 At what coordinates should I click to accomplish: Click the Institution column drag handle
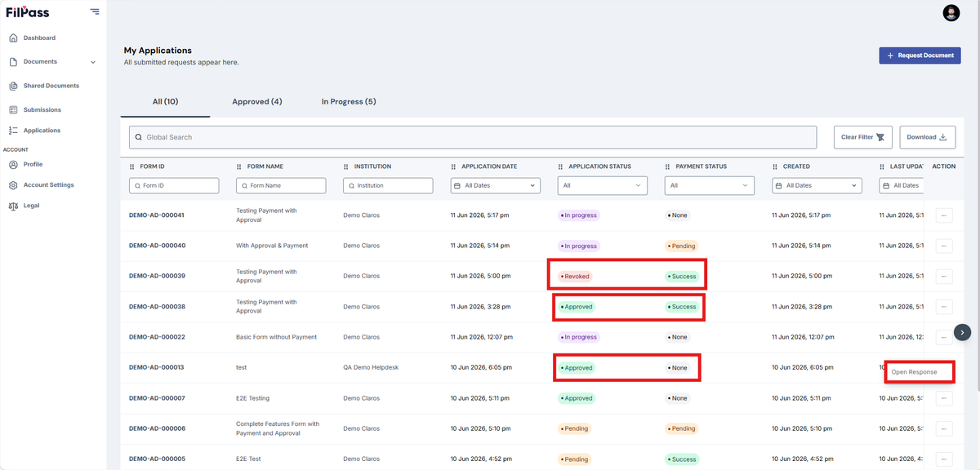click(x=346, y=166)
